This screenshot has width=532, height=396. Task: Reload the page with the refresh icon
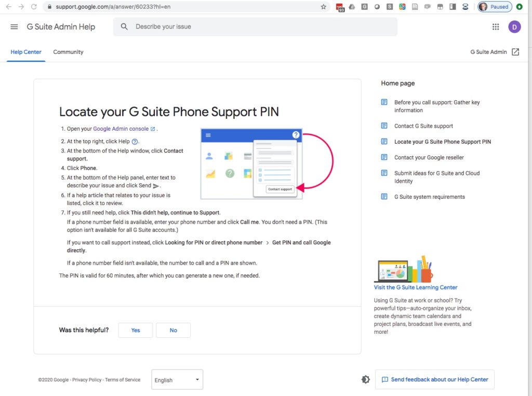click(33, 7)
